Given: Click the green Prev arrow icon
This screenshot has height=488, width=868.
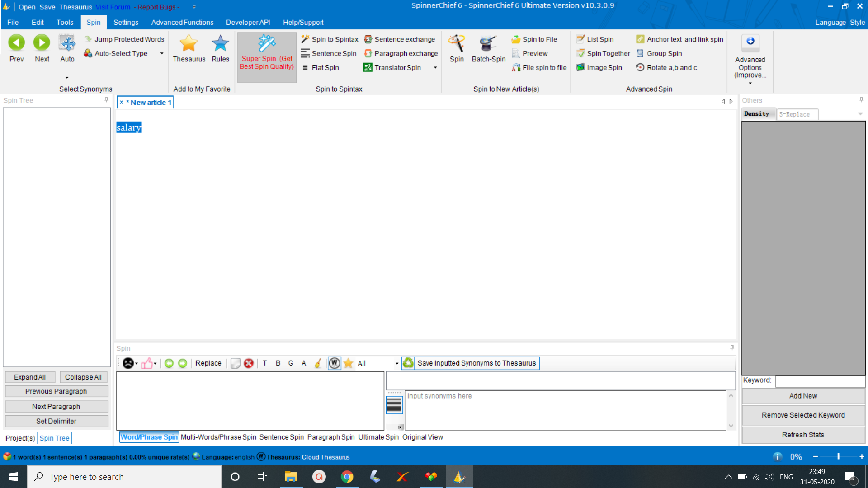Looking at the screenshot, I should click(16, 42).
